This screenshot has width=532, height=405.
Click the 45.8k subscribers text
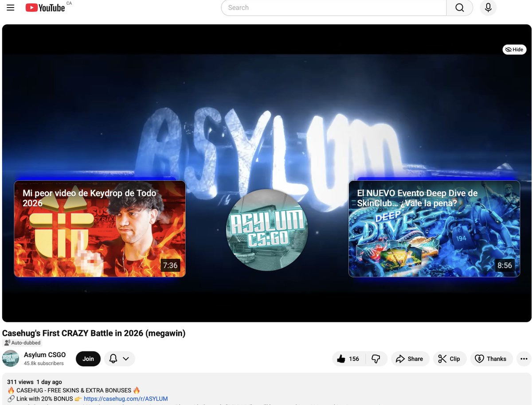(x=44, y=363)
